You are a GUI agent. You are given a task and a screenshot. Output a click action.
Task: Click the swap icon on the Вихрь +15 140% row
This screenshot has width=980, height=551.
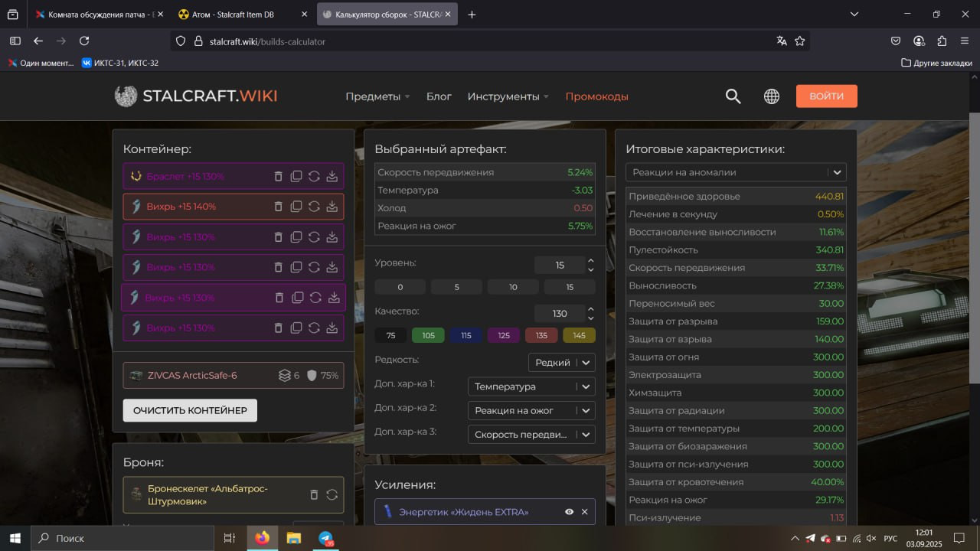point(314,207)
